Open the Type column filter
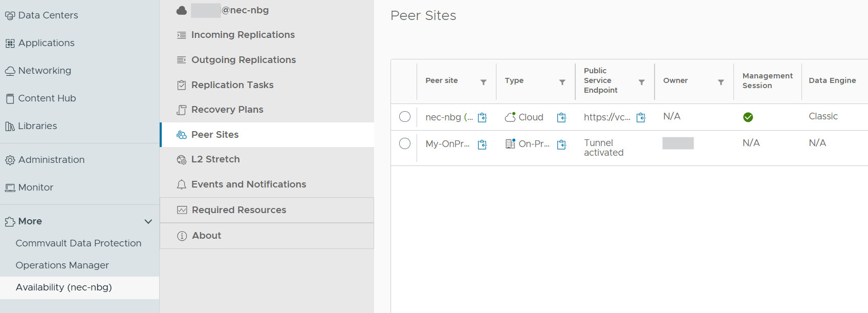 point(562,82)
